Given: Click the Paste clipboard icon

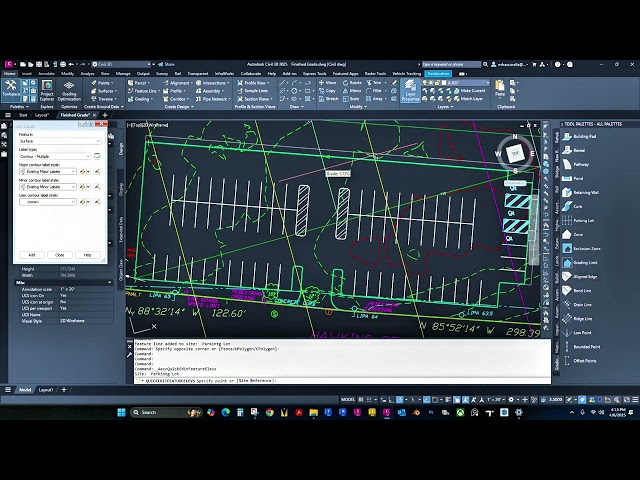Looking at the screenshot, I should [500, 88].
